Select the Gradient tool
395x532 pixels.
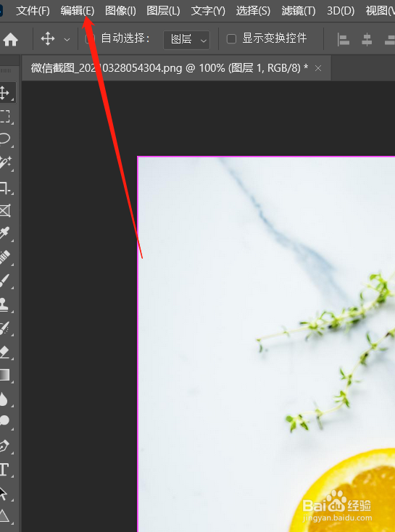coord(4,375)
